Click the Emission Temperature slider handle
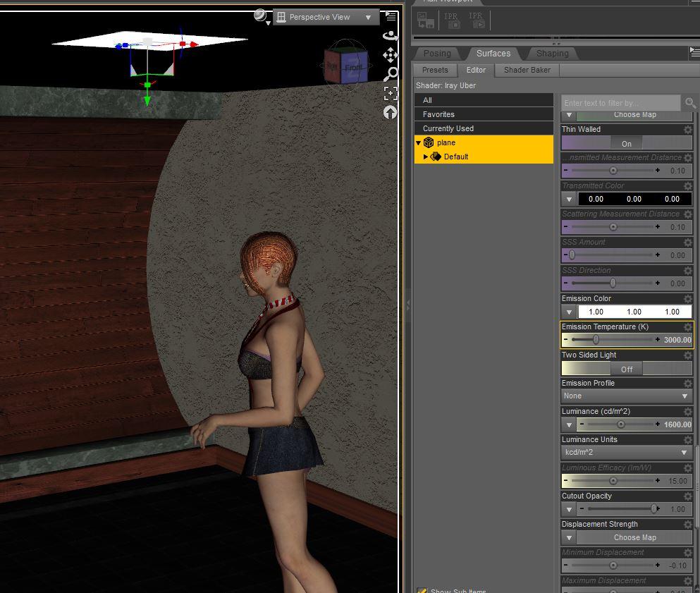The image size is (700, 593). click(x=596, y=340)
